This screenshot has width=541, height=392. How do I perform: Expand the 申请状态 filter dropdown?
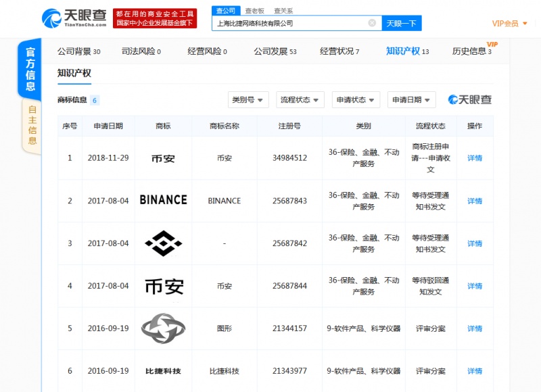coord(356,99)
